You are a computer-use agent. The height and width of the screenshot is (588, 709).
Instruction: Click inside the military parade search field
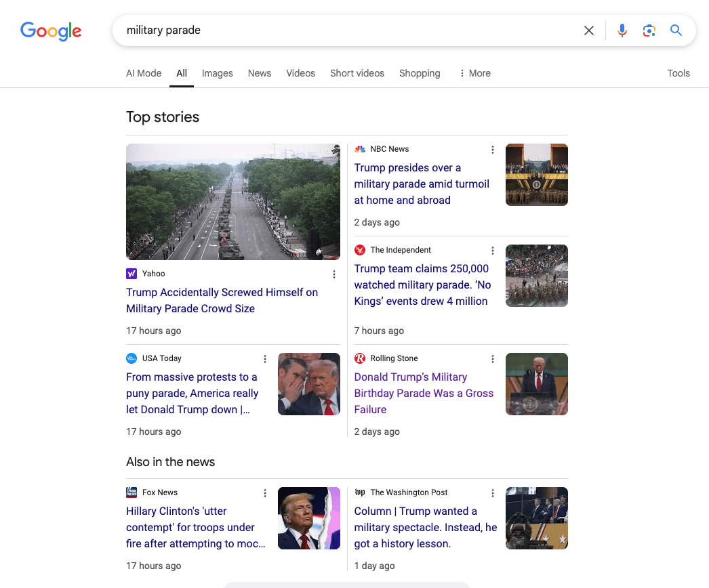pyautogui.click(x=339, y=30)
